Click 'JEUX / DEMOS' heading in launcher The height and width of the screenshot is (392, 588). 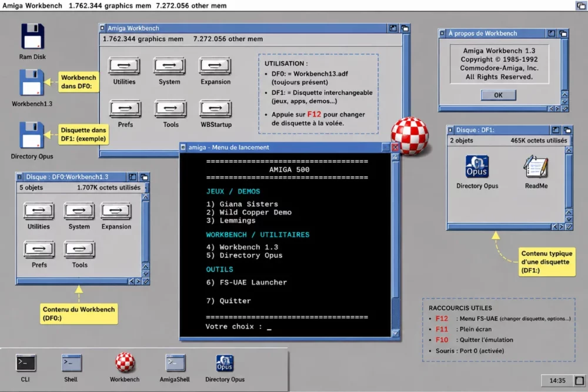233,192
